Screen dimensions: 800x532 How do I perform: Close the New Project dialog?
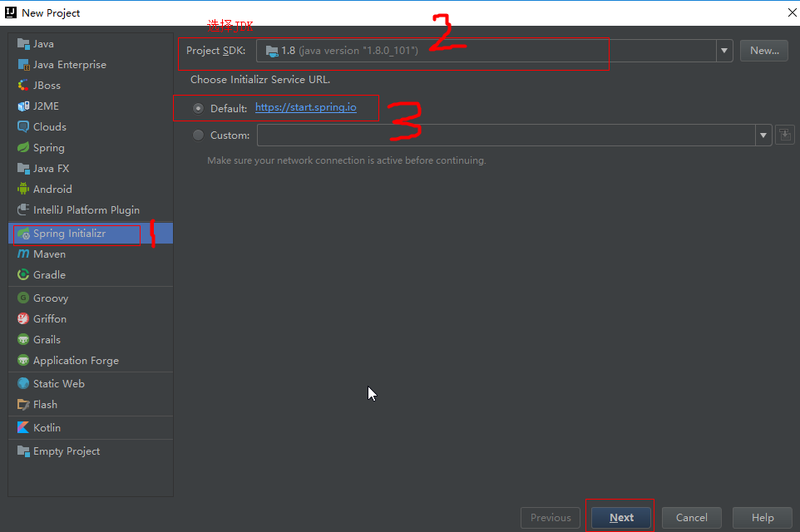[x=792, y=12]
